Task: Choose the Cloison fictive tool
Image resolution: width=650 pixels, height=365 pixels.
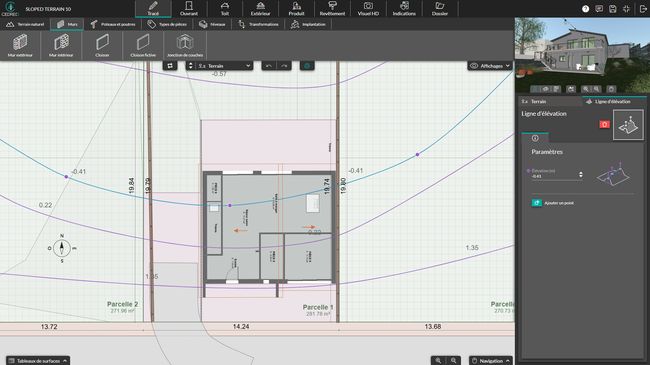Action: coord(143,46)
